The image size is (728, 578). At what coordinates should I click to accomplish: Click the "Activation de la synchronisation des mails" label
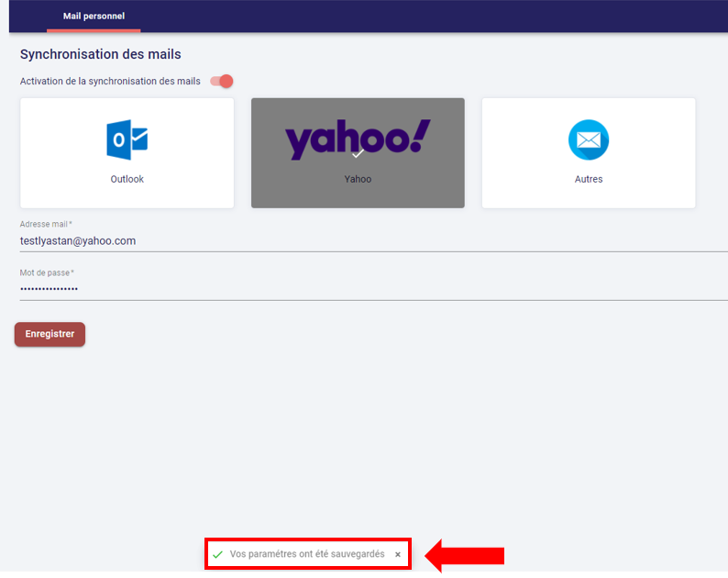[110, 82]
